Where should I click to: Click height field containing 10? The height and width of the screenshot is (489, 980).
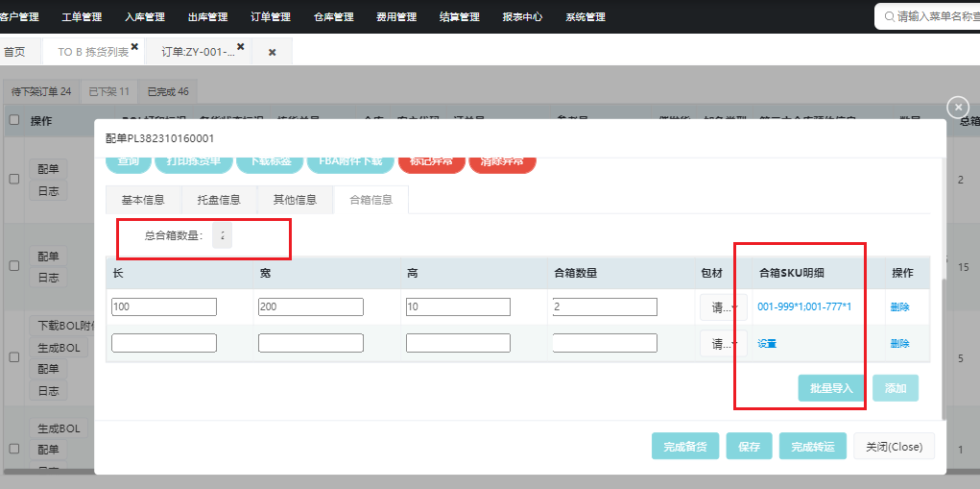458,307
